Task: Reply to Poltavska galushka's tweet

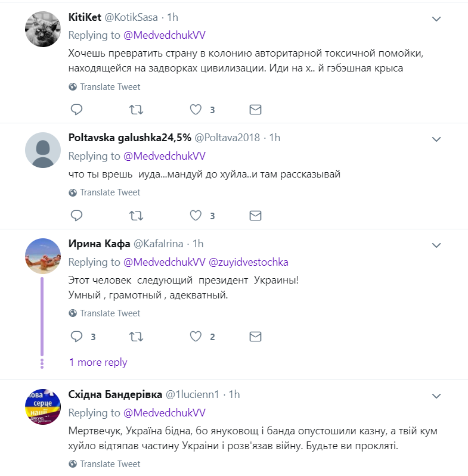Action: [x=76, y=215]
